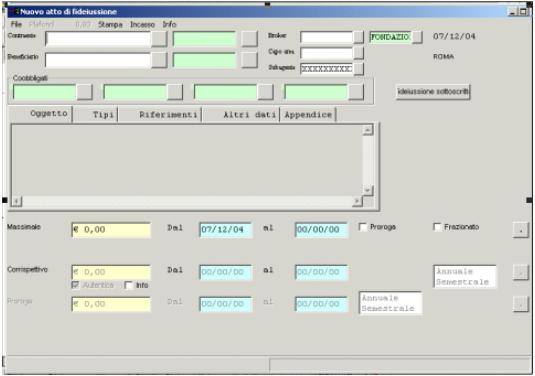
Task: Select Annuale in the Proroga row list
Action: pyautogui.click(x=380, y=298)
